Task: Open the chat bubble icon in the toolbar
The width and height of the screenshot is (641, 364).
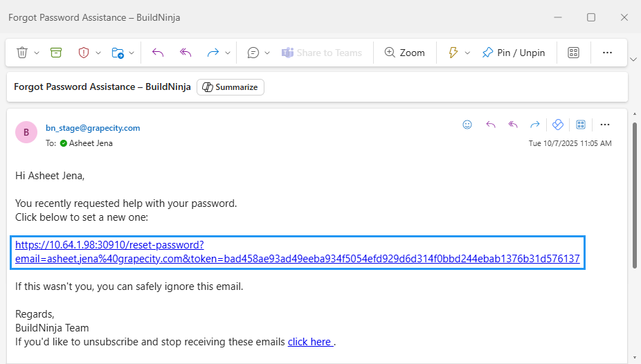Action: click(253, 53)
